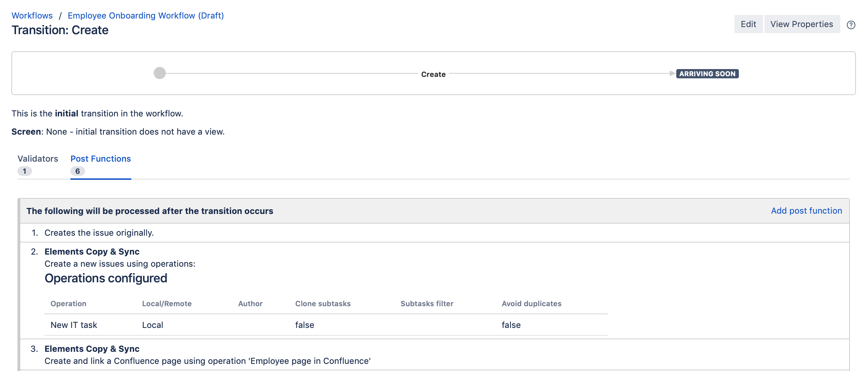Click the View Properties button
The width and height of the screenshot is (868, 371).
click(x=801, y=24)
